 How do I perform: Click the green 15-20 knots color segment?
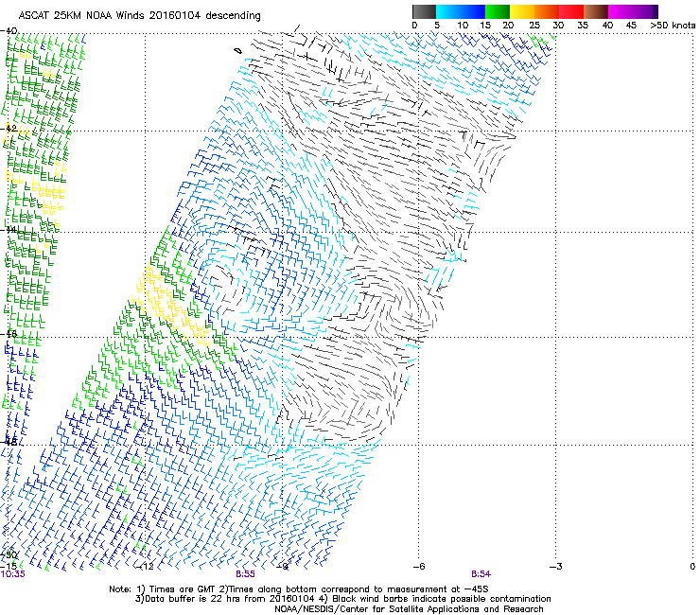click(498, 11)
